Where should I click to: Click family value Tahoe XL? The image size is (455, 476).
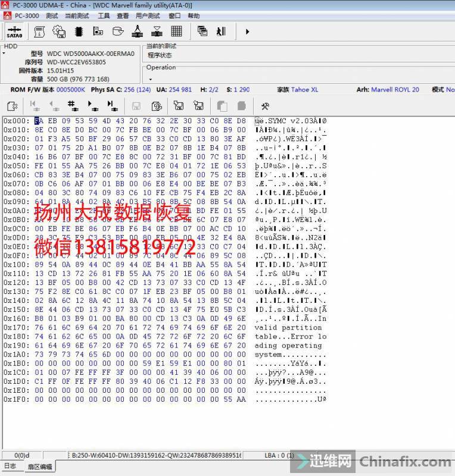pyautogui.click(x=305, y=90)
